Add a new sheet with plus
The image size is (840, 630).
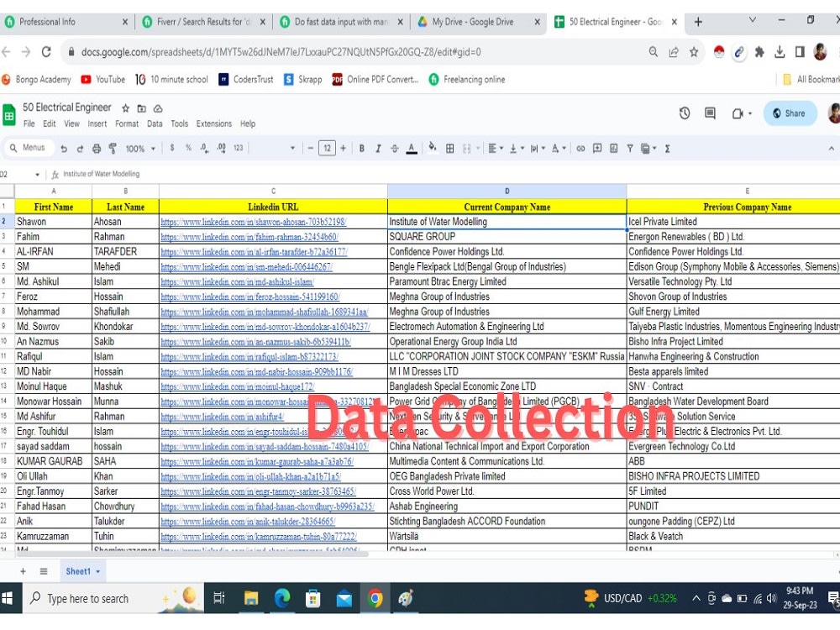23,571
